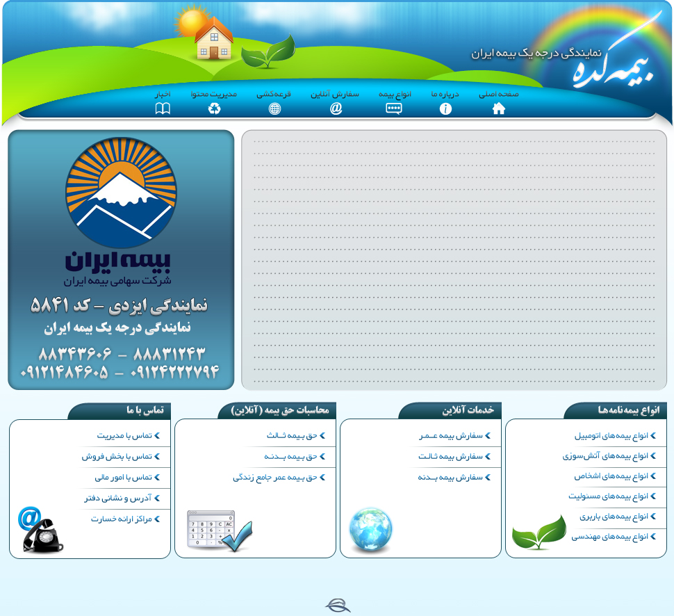Click the calculator with checkmark image
Screen dimensions: 674x616
pos(220,530)
